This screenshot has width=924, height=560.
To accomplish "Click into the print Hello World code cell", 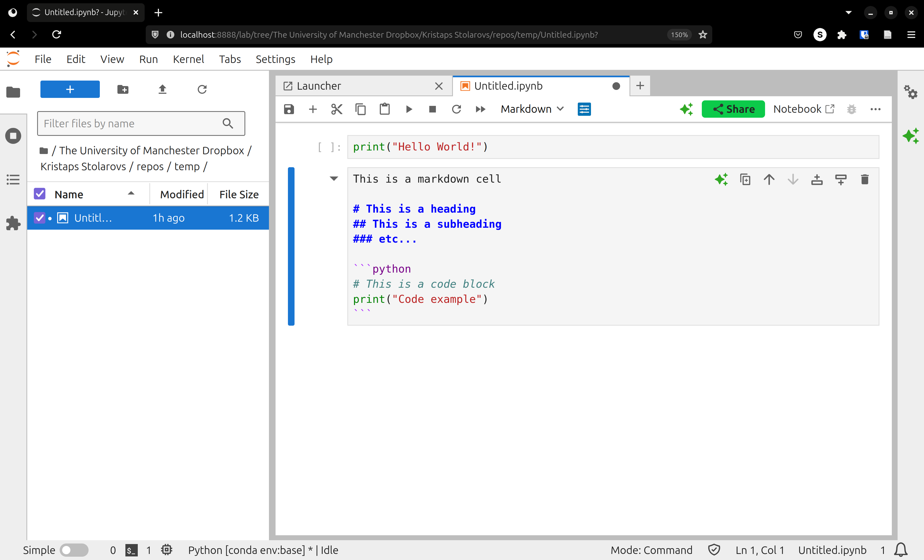I will [x=613, y=147].
